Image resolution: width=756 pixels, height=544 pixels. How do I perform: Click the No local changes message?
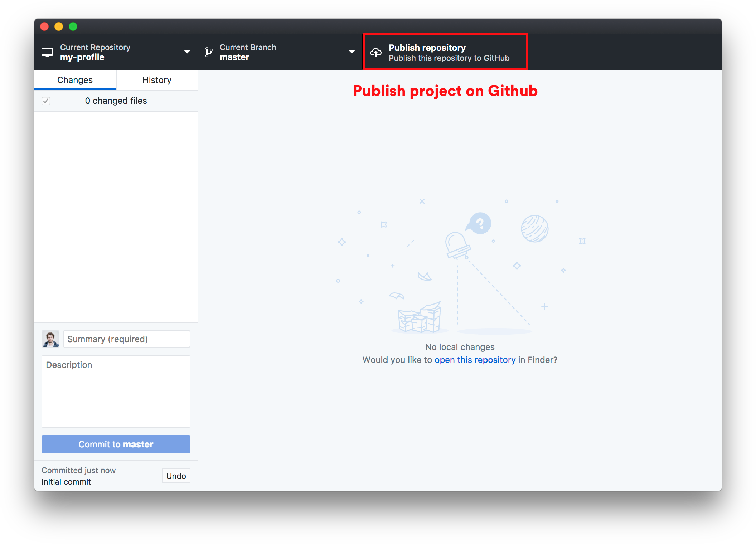click(x=460, y=347)
